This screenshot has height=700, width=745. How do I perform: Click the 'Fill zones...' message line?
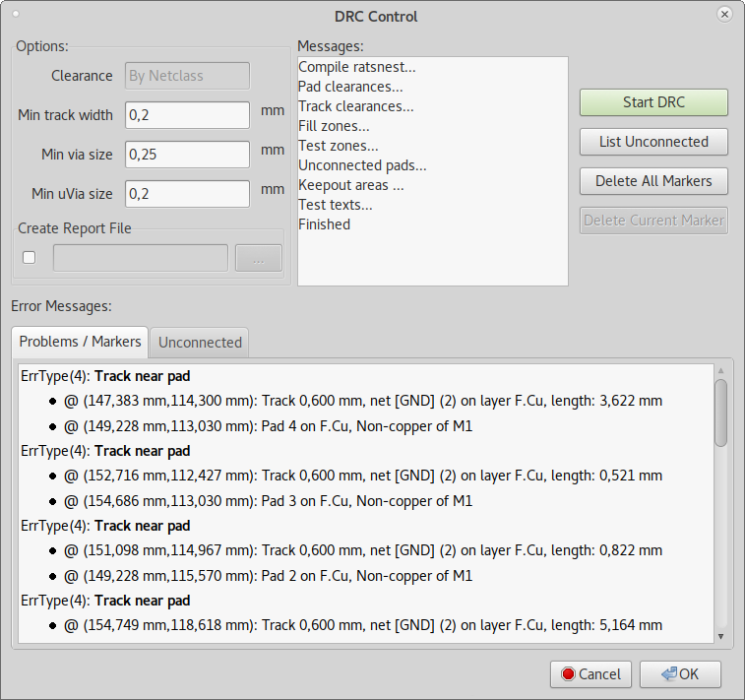tap(334, 126)
